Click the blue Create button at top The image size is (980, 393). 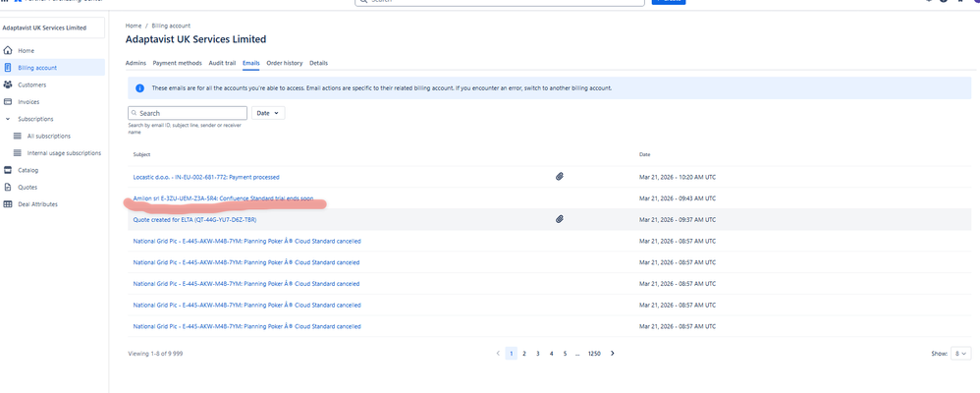pyautogui.click(x=669, y=2)
